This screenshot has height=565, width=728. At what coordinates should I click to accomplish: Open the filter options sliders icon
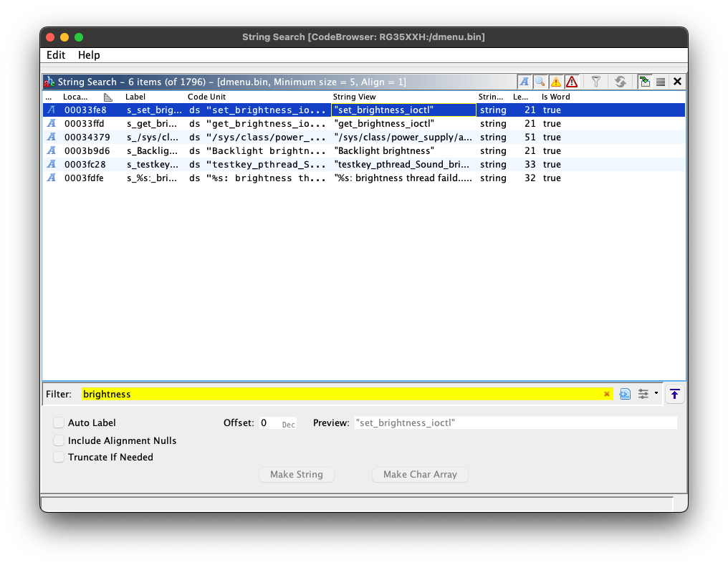point(643,394)
